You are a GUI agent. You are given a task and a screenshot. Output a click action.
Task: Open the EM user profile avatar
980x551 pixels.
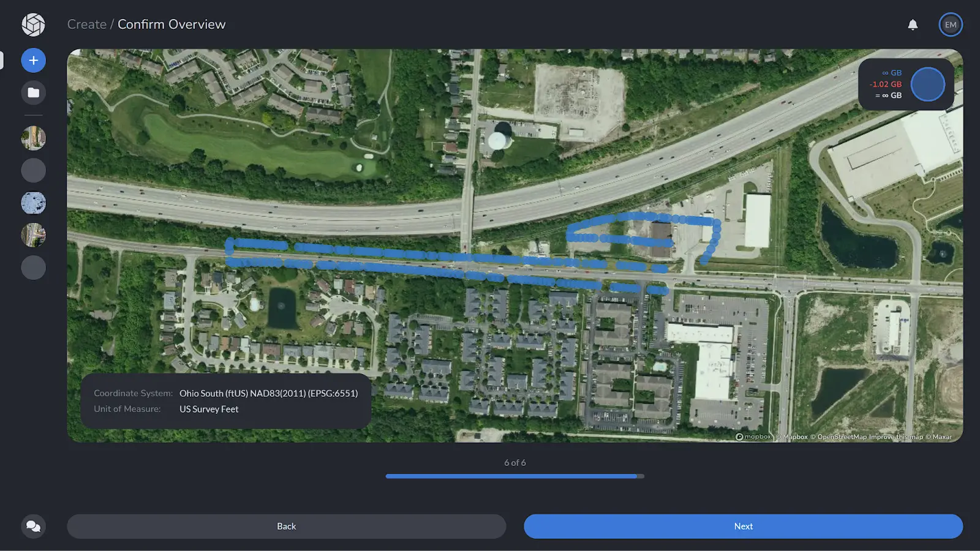[x=951, y=24]
